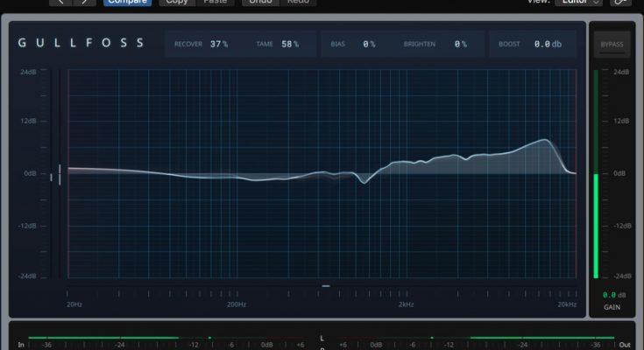
Task: Click the Paste button
Action: pyautogui.click(x=216, y=3)
